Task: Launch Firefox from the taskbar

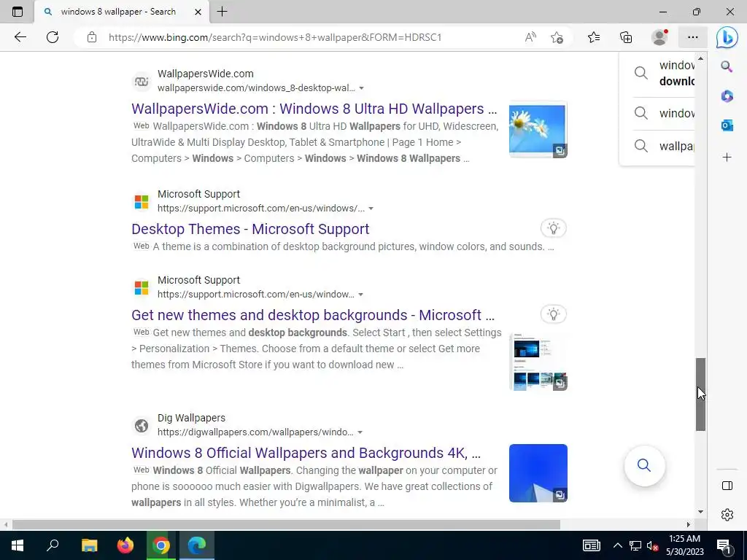Action: tap(125, 545)
